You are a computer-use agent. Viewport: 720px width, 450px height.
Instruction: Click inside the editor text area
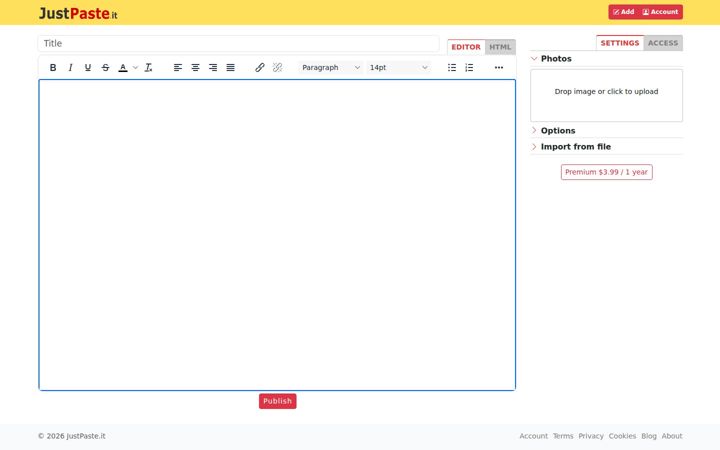click(277, 235)
